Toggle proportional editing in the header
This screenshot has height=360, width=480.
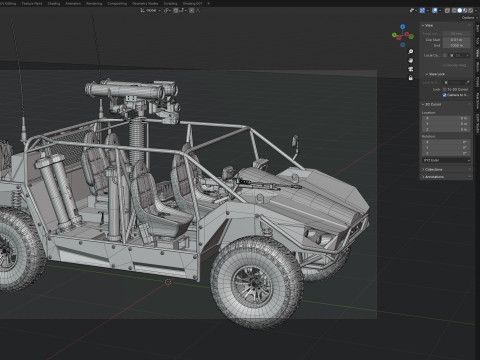pyautogui.click(x=192, y=11)
